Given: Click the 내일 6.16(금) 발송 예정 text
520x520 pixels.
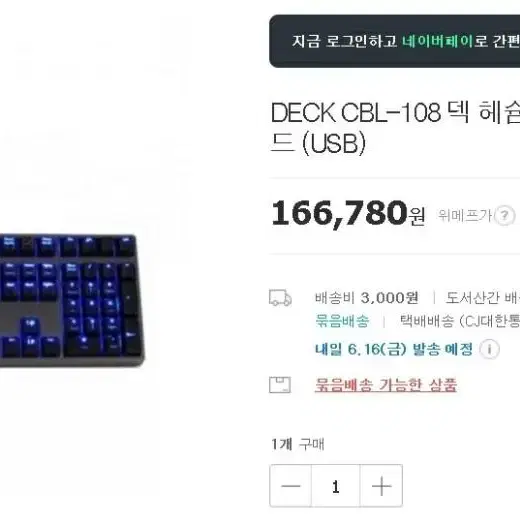Looking at the screenshot, I should click(394, 349).
